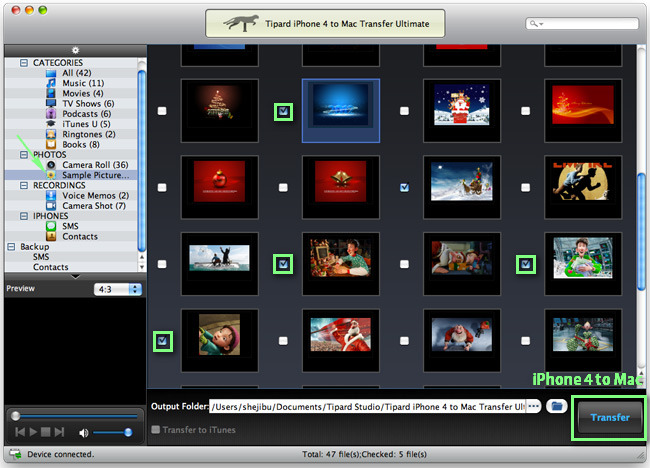Screen dimensions: 650x468
Task: Click the Books icon
Action: [x=51, y=145]
